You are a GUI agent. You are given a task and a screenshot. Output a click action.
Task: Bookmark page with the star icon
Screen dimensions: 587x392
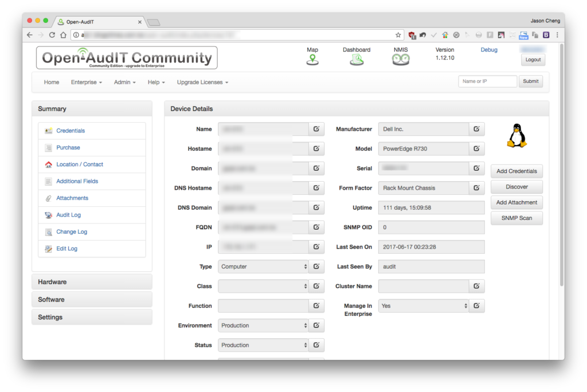(398, 35)
